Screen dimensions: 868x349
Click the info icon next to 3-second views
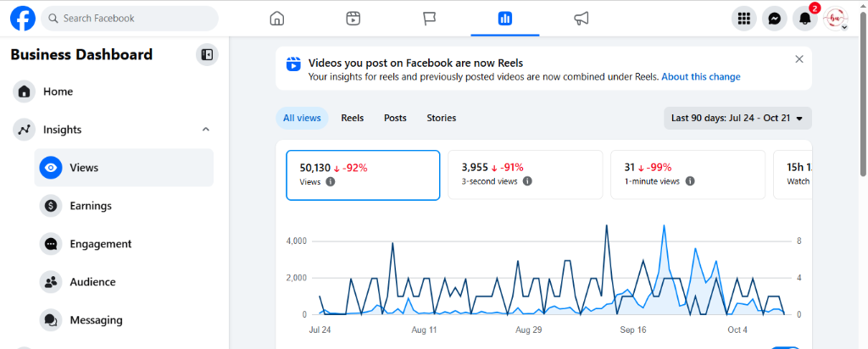[x=527, y=181]
